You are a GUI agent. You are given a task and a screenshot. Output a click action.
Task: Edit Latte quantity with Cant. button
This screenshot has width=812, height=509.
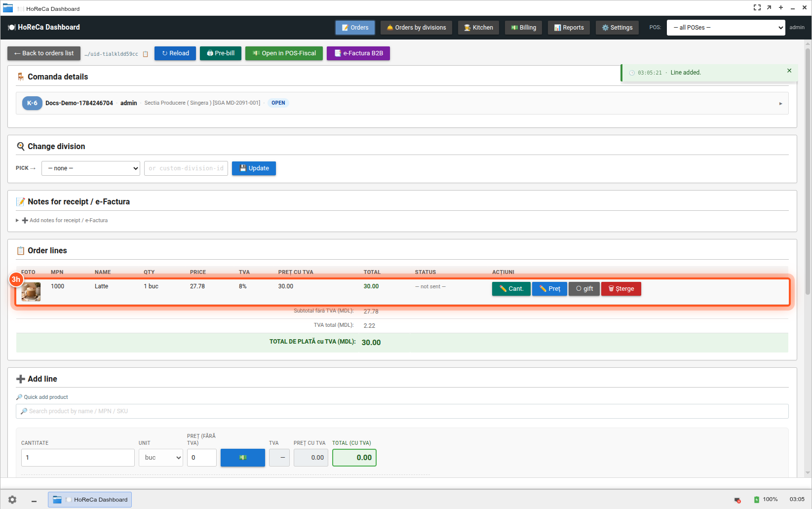click(511, 289)
